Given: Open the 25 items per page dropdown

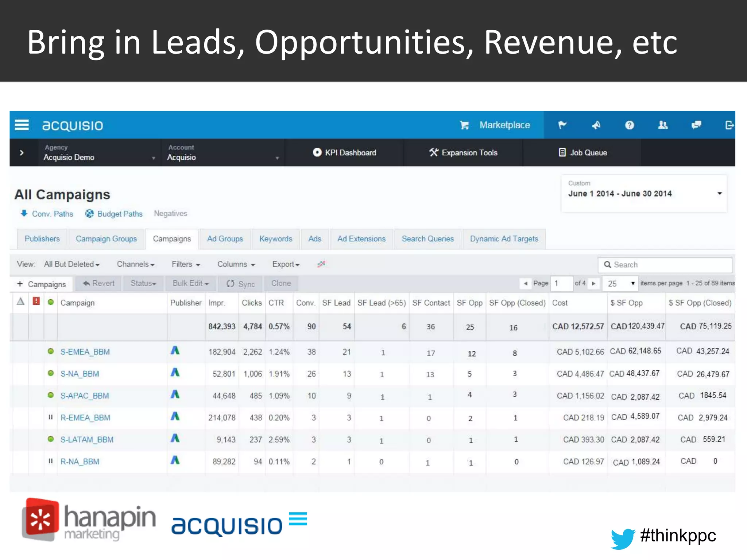Looking at the screenshot, I should [620, 283].
